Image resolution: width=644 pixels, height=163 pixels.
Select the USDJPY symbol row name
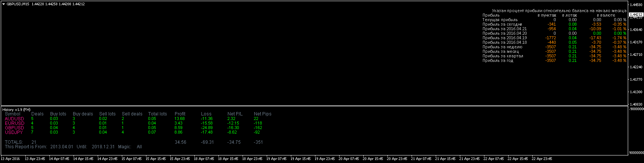tap(14, 132)
